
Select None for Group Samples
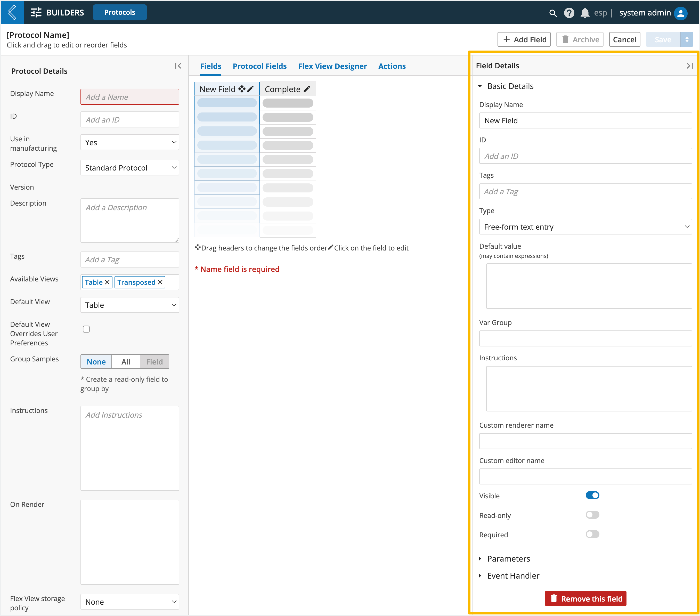(x=96, y=361)
